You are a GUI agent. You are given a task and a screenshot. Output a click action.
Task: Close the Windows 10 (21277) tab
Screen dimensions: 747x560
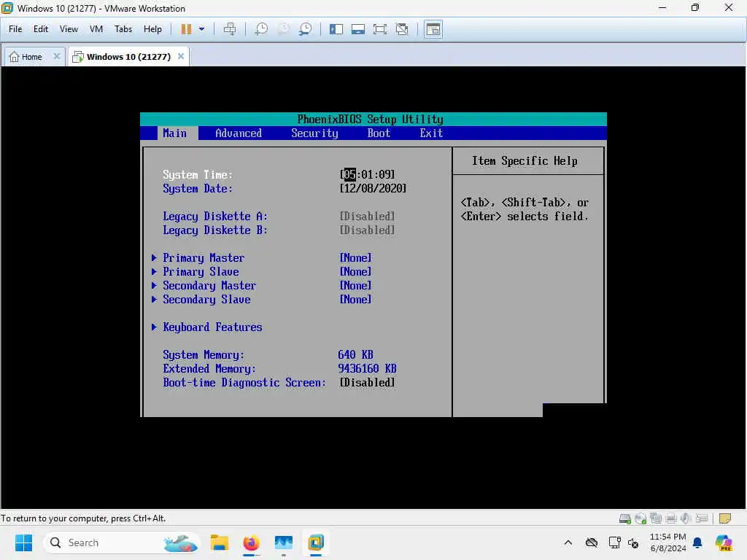[181, 56]
